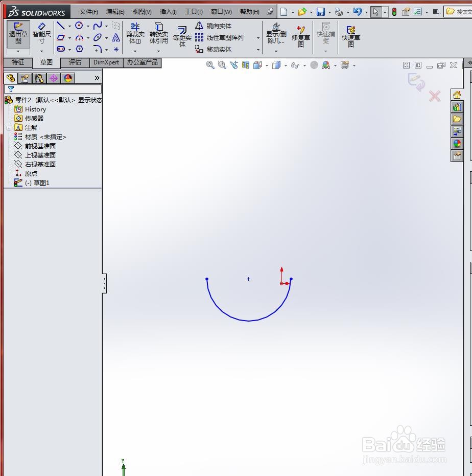Open the Spline tool dropdown arrow
This screenshot has height=476, width=472.
[x=106, y=26]
